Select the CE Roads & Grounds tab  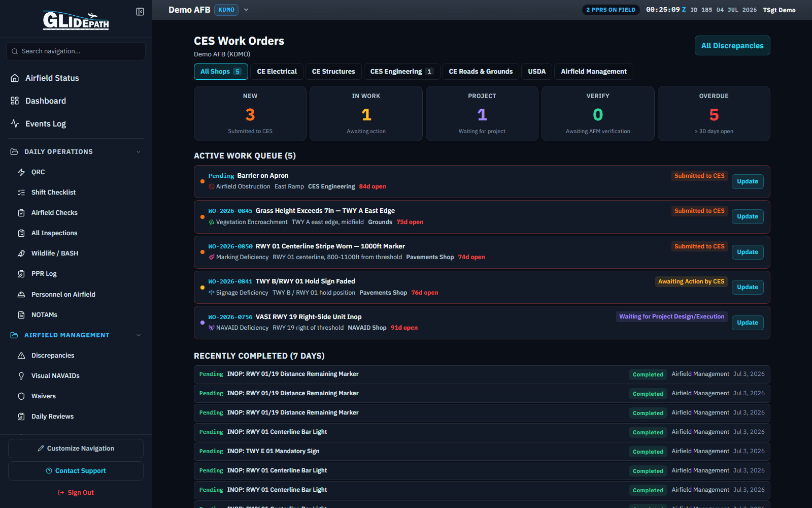(x=481, y=72)
